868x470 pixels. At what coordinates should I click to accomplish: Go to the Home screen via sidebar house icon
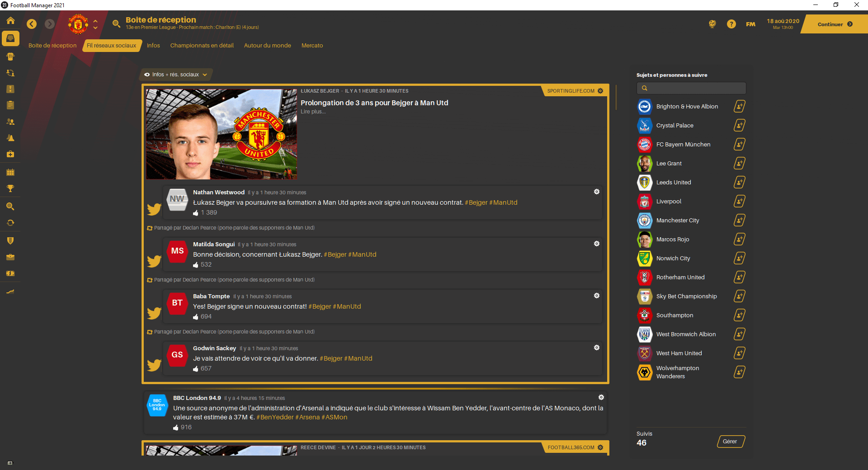(10, 21)
